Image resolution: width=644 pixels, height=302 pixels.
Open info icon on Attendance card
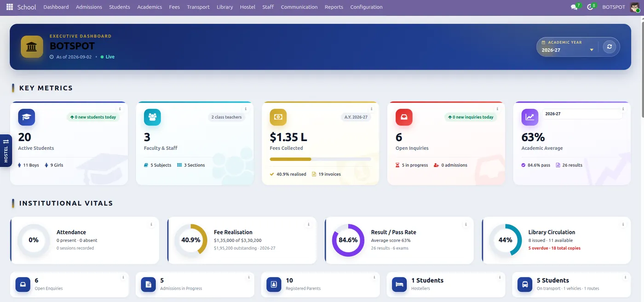[x=151, y=224]
